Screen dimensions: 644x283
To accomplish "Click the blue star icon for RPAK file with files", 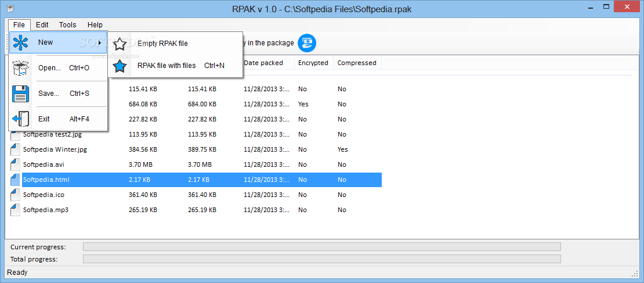I will click(120, 66).
